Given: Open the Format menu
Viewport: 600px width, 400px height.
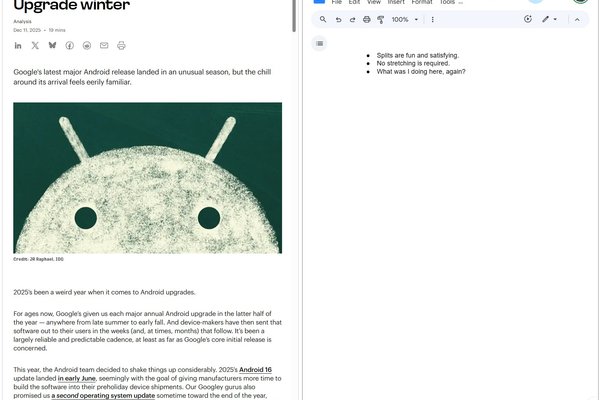Looking at the screenshot, I should pyautogui.click(x=422, y=2).
